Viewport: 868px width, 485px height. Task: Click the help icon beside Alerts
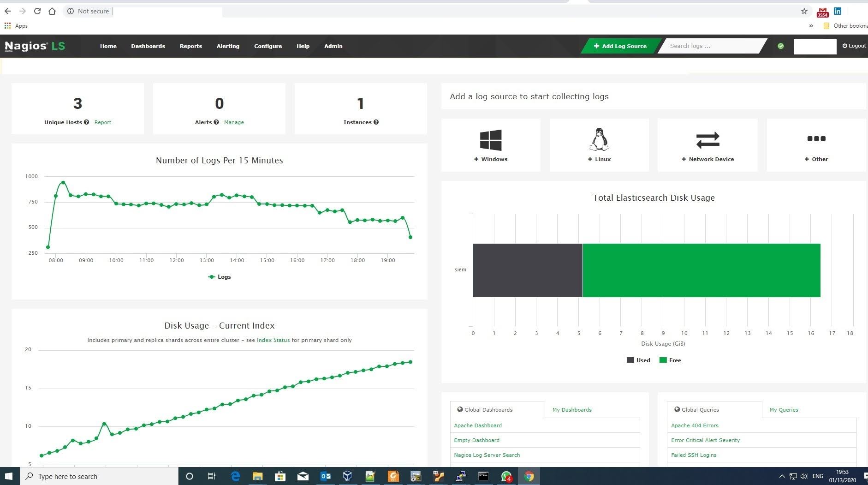point(216,122)
